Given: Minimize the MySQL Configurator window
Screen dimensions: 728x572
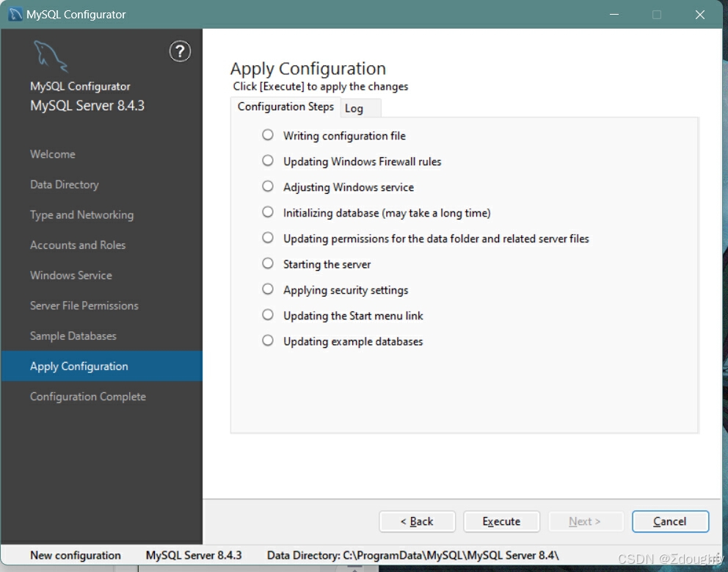Looking at the screenshot, I should (x=614, y=15).
